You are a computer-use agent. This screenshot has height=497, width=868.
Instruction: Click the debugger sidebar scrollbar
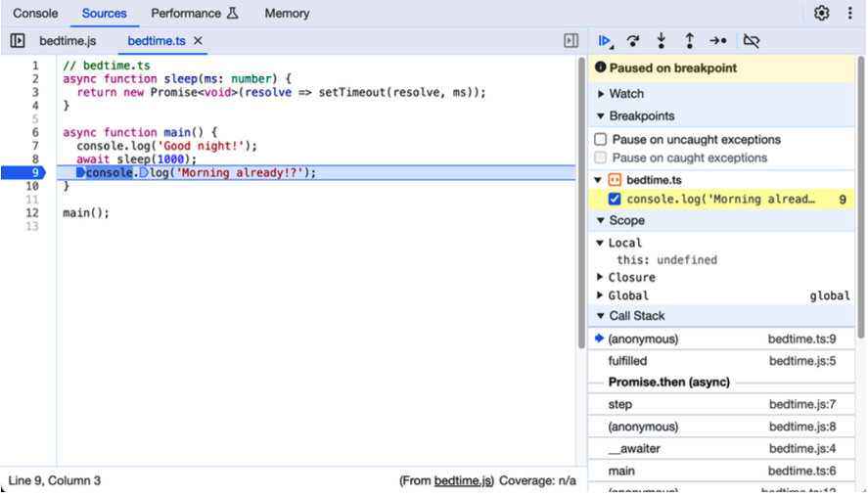tap(861, 198)
